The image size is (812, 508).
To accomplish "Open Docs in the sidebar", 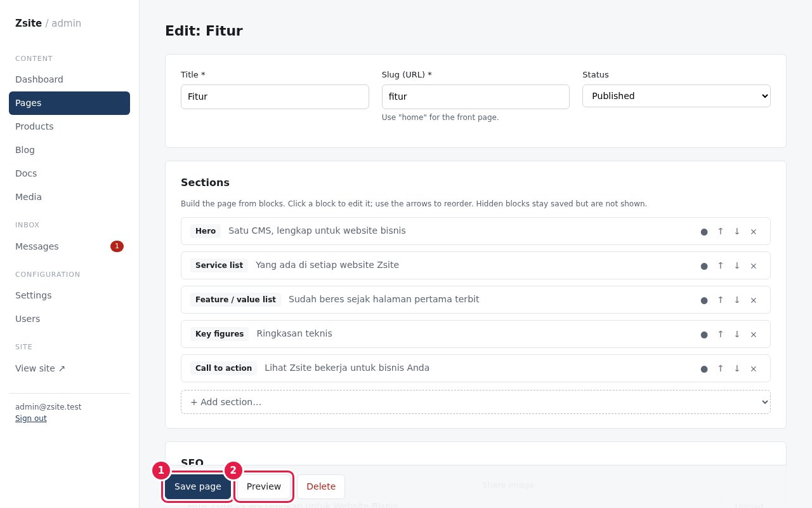I will point(69,173).
